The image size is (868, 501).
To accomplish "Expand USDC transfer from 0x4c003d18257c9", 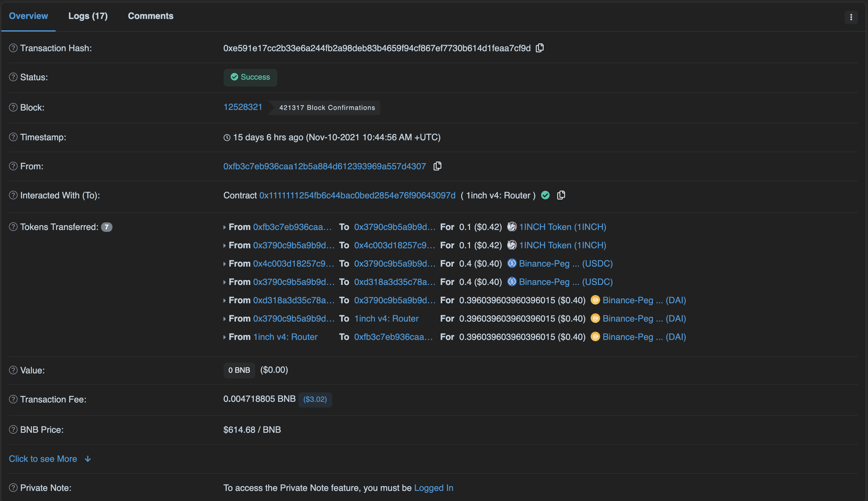I will (224, 263).
